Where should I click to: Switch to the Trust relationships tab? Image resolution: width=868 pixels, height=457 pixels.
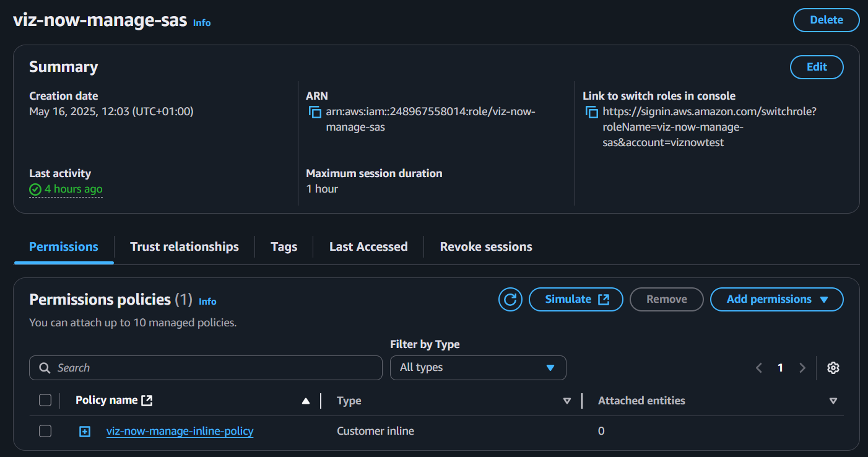[x=184, y=246]
